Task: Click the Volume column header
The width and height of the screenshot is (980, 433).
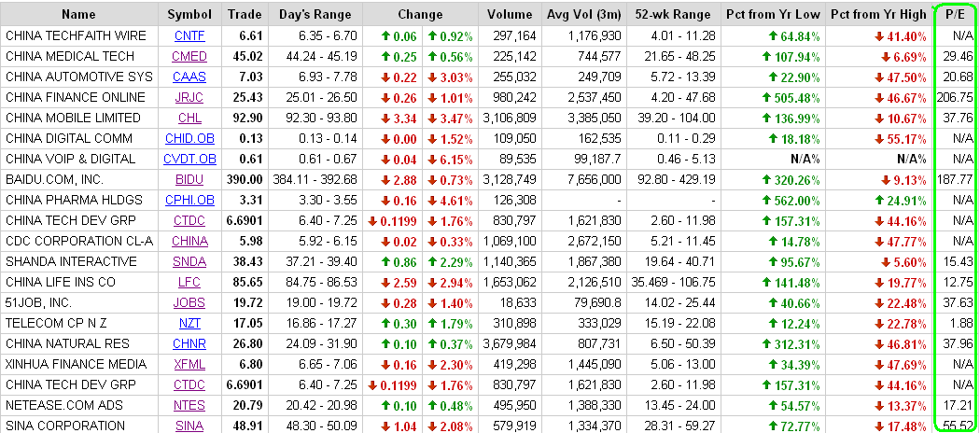Action: (509, 14)
